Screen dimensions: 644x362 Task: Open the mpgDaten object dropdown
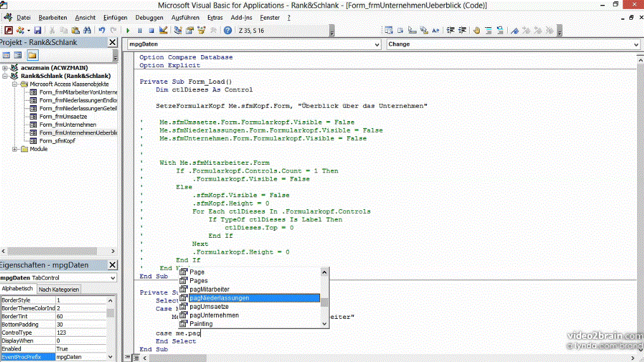click(x=377, y=44)
